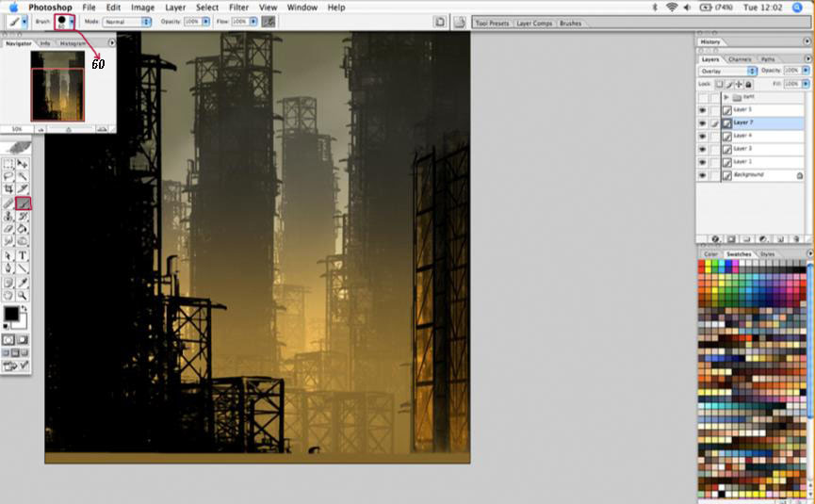This screenshot has width=815, height=504.
Task: Show the hidden layer group visibility box
Action: (x=703, y=98)
